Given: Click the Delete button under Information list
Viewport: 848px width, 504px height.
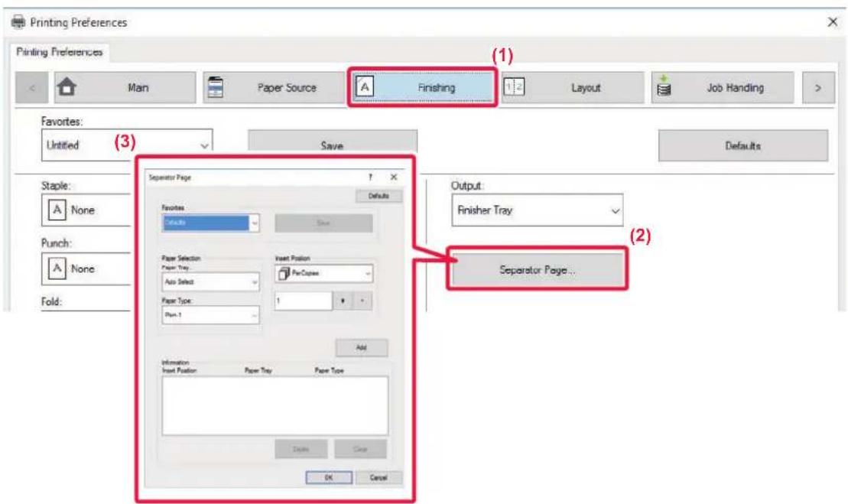Looking at the screenshot, I should click(301, 449).
